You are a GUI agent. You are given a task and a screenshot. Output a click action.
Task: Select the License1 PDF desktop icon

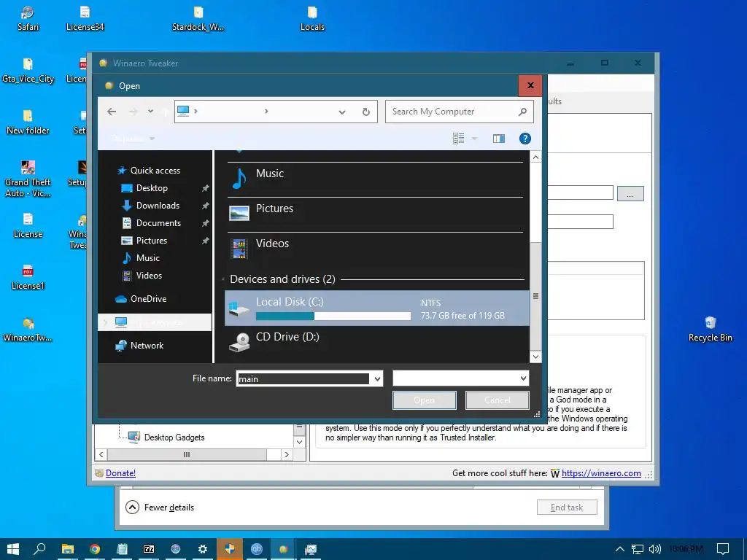coord(28,278)
